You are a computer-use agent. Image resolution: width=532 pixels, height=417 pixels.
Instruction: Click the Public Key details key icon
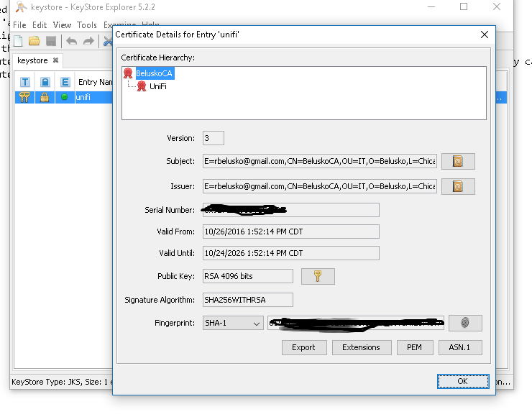pos(318,276)
